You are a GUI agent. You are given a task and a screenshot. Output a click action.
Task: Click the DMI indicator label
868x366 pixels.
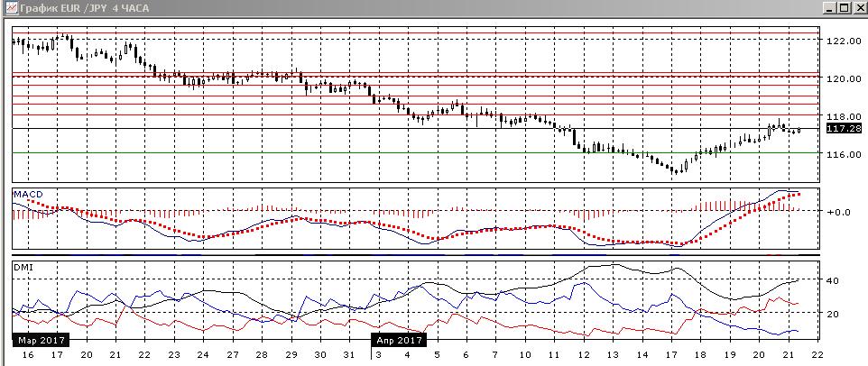[x=23, y=267]
